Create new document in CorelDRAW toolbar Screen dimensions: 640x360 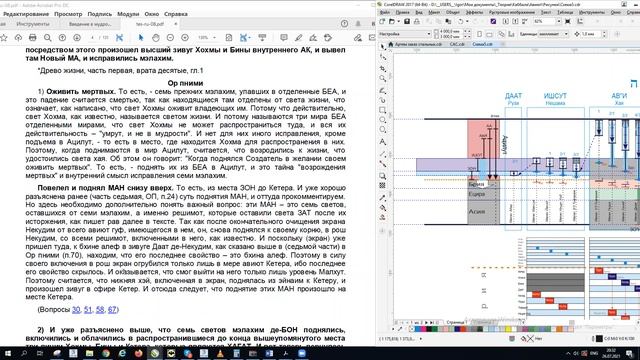tap(382, 21)
